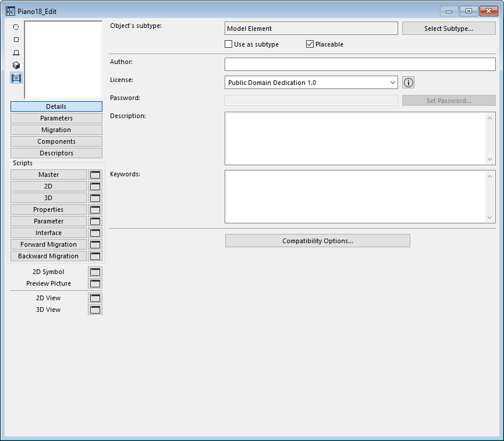The height and width of the screenshot is (441, 504).
Task: Open Forward Migration script window icon
Action: coord(95,244)
